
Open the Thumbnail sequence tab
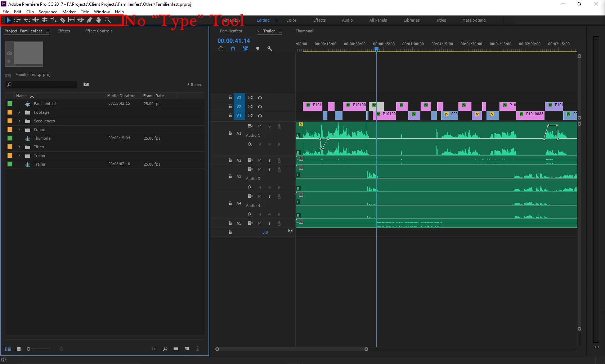tap(305, 31)
